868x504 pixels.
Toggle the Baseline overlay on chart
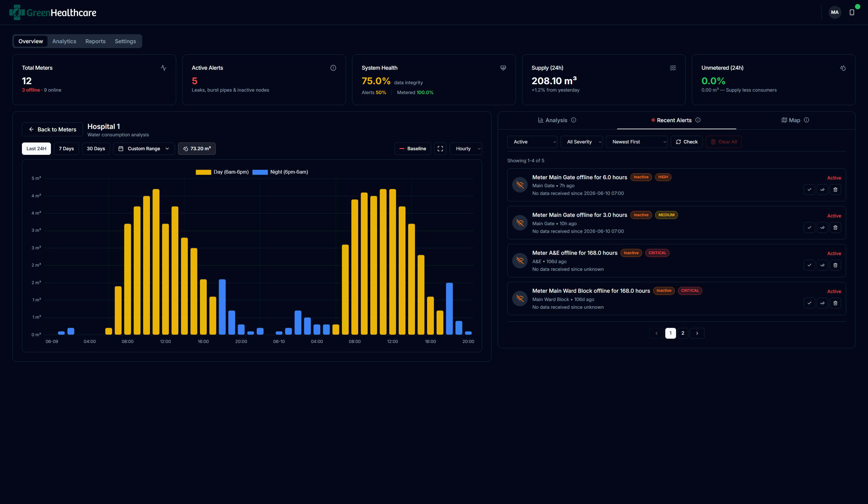pyautogui.click(x=413, y=149)
